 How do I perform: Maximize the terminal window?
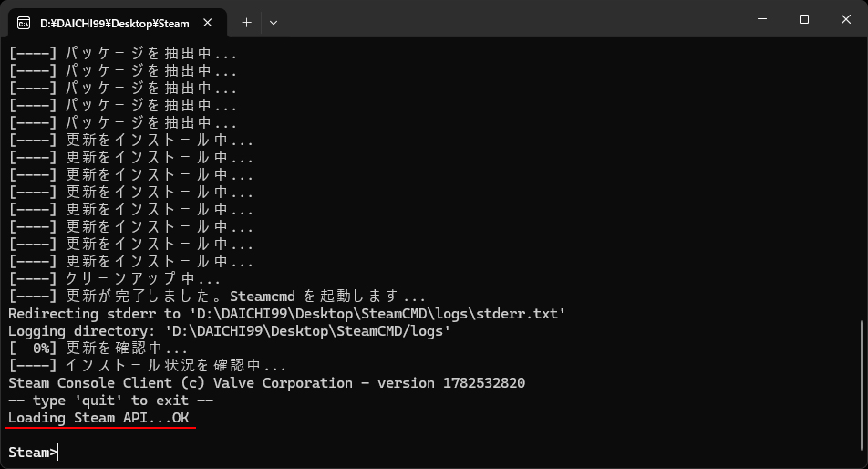click(804, 19)
